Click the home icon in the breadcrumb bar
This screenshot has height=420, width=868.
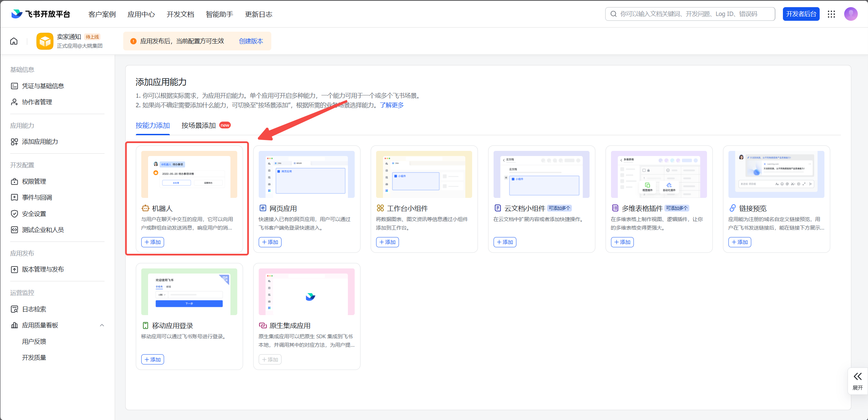14,41
